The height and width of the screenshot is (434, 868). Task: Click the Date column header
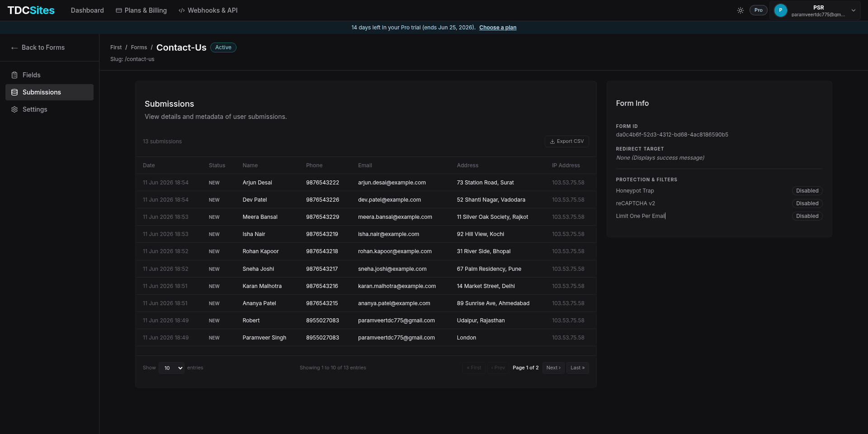click(149, 165)
